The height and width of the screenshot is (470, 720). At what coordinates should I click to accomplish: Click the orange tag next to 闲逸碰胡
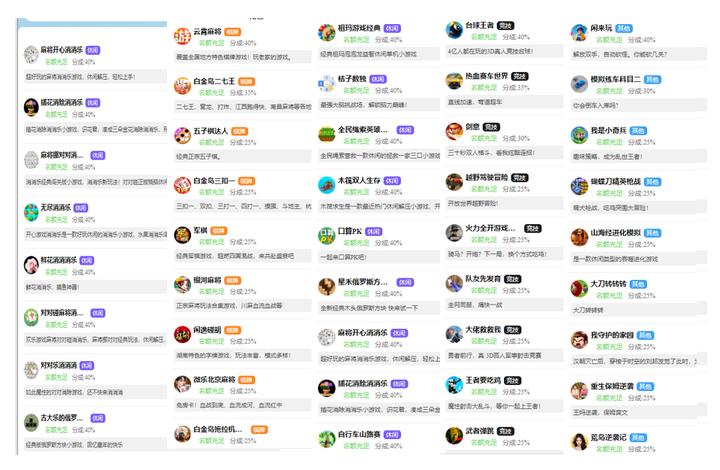pos(233,330)
